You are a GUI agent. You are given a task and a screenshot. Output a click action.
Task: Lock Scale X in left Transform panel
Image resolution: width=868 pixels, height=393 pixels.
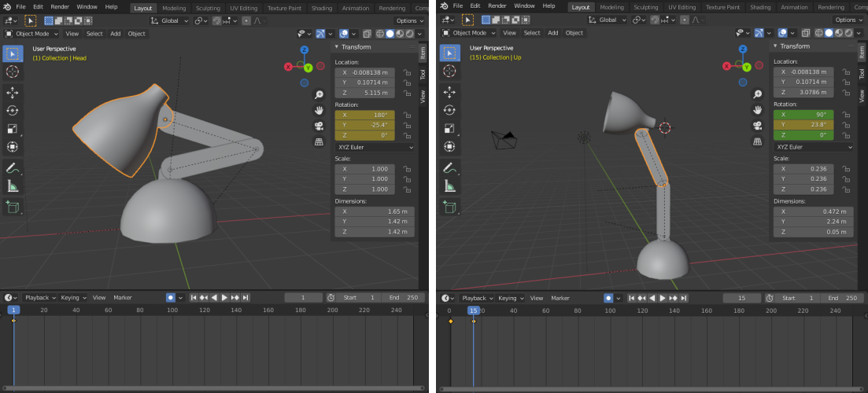406,169
